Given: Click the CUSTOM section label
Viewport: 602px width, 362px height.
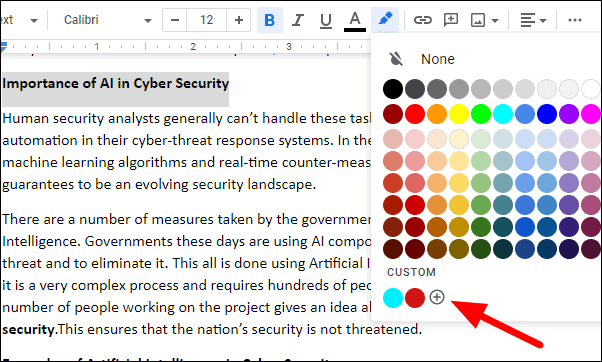Looking at the screenshot, I should (411, 272).
